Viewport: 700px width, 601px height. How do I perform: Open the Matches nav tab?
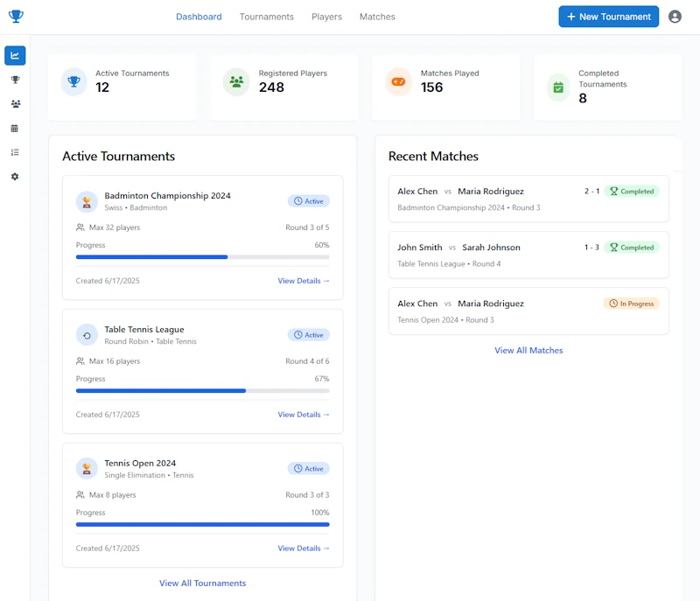[377, 17]
